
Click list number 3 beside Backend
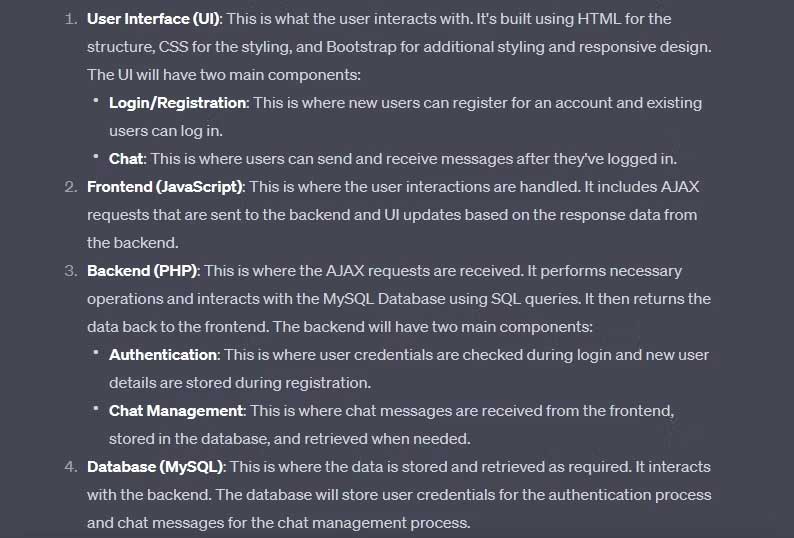(x=70, y=270)
